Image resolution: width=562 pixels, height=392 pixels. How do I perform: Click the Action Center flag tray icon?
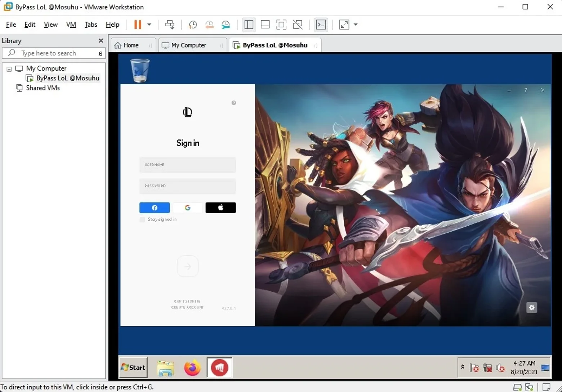click(474, 368)
